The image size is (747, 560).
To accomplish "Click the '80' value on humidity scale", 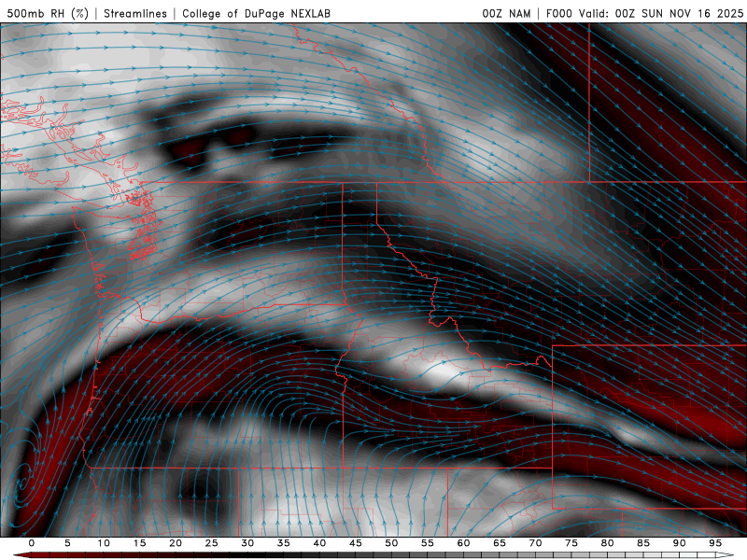I will point(607,543).
